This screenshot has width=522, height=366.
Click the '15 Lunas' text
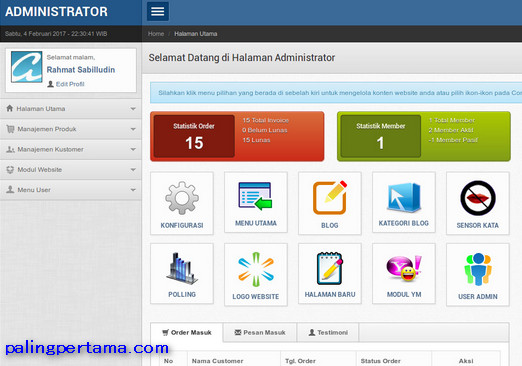pyautogui.click(x=256, y=140)
